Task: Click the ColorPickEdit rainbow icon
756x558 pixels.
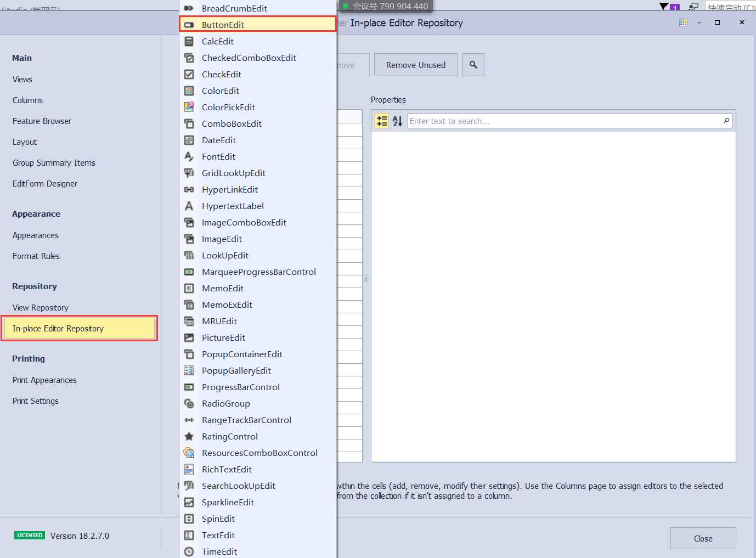Action: coord(189,107)
